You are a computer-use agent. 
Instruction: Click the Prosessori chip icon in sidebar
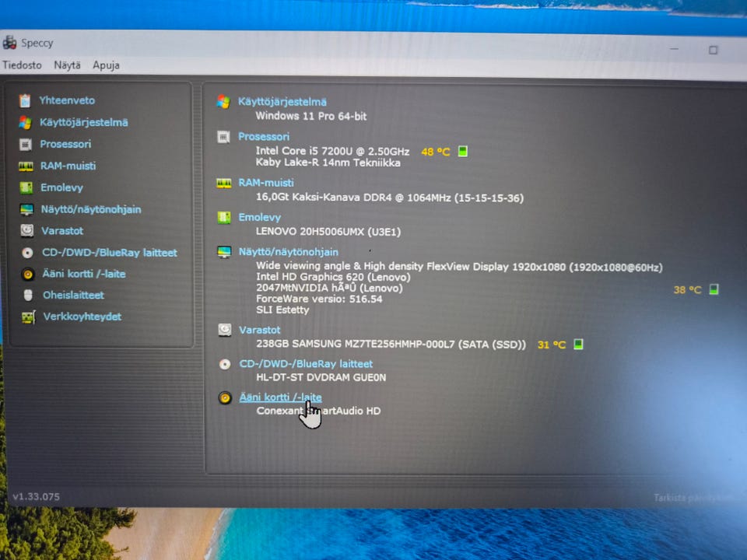[26, 145]
